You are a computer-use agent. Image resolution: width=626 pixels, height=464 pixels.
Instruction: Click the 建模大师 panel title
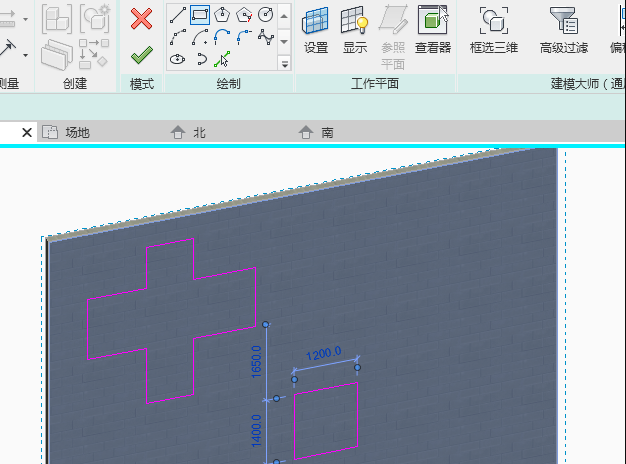[x=588, y=84]
